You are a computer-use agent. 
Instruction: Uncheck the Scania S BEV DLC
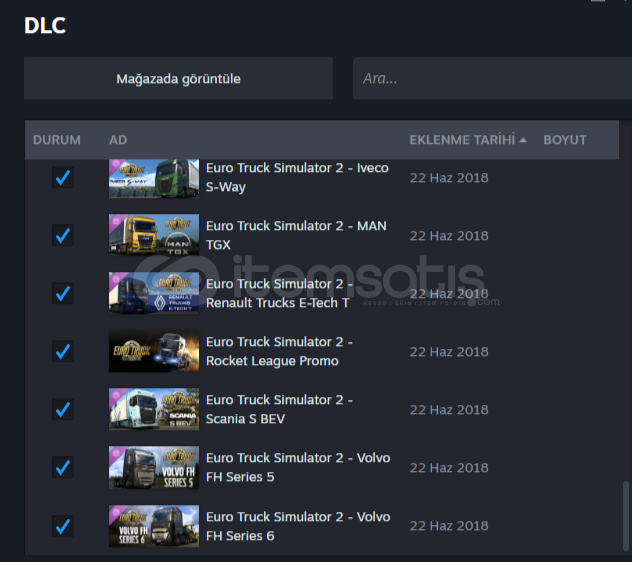click(x=63, y=409)
